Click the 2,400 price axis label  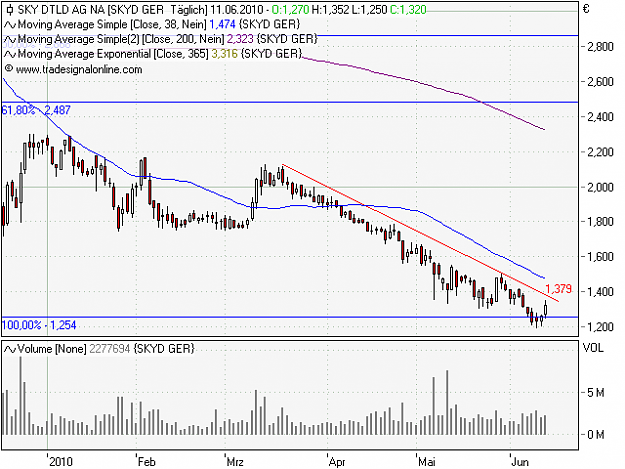[600, 117]
